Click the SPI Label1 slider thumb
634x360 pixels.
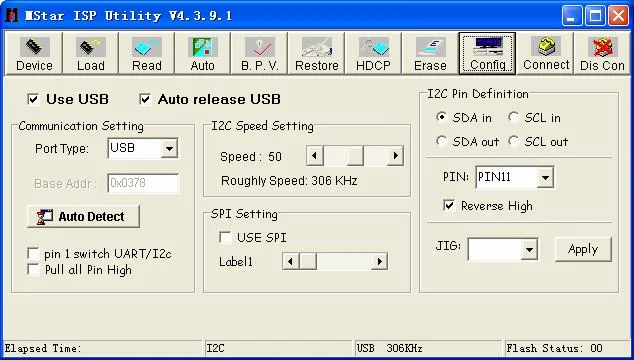click(x=308, y=261)
